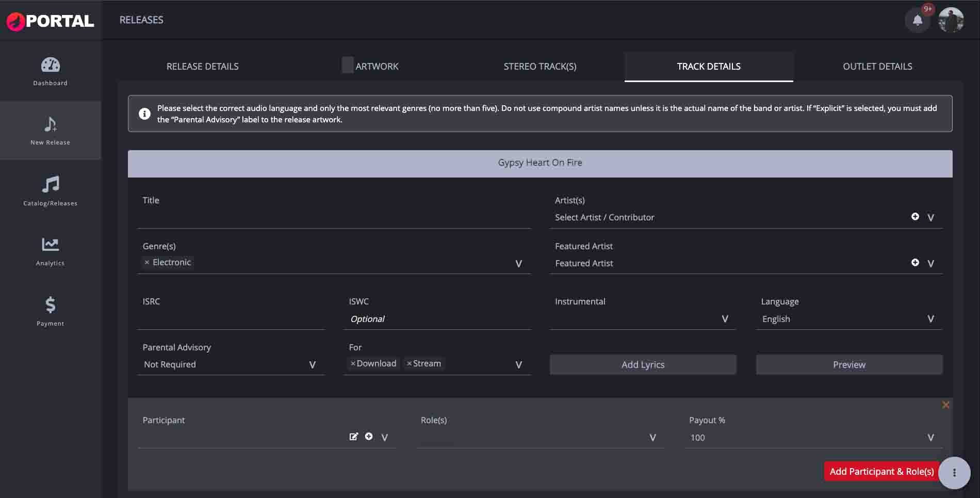
Task: Open Payout % dropdown
Action: pos(813,438)
